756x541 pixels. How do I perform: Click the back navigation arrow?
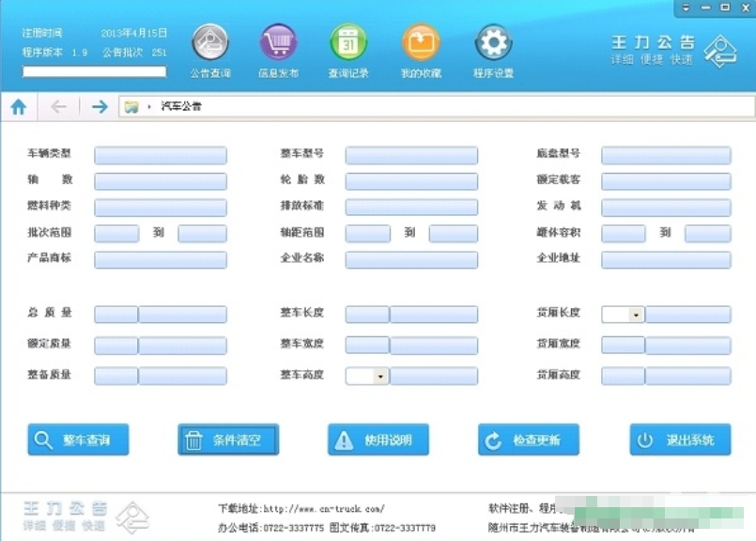pyautogui.click(x=58, y=107)
